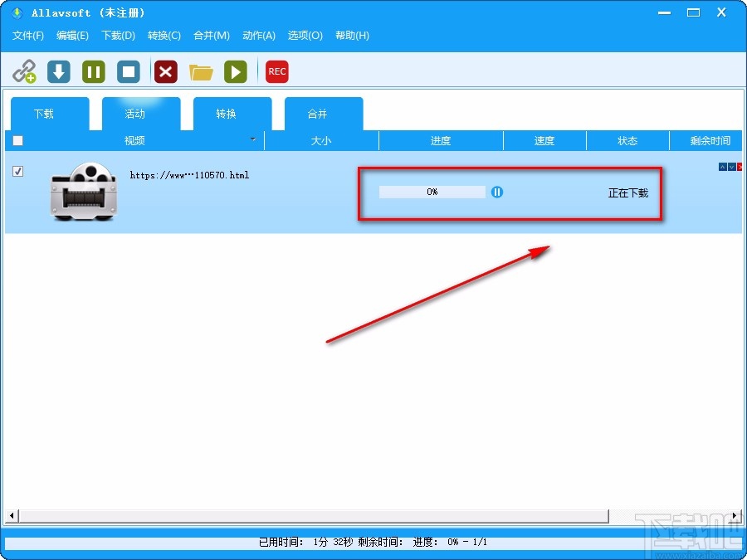Move the task up with the blue up arrow

point(722,167)
